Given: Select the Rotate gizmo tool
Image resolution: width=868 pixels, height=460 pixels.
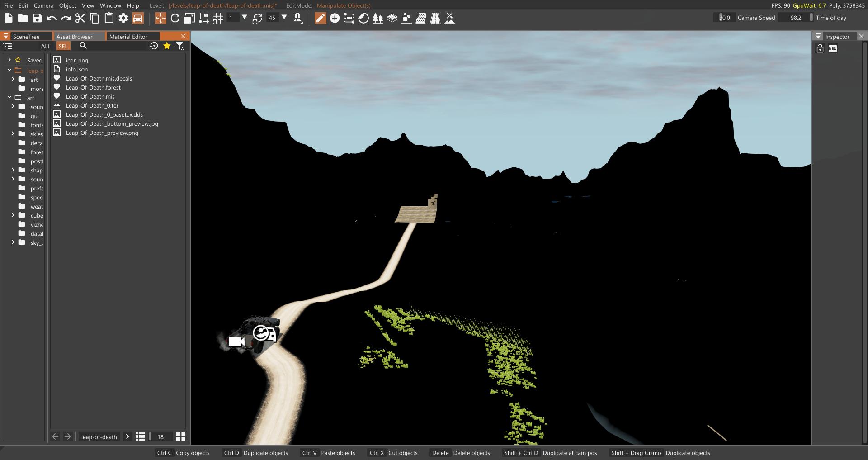Looking at the screenshot, I should [x=175, y=18].
